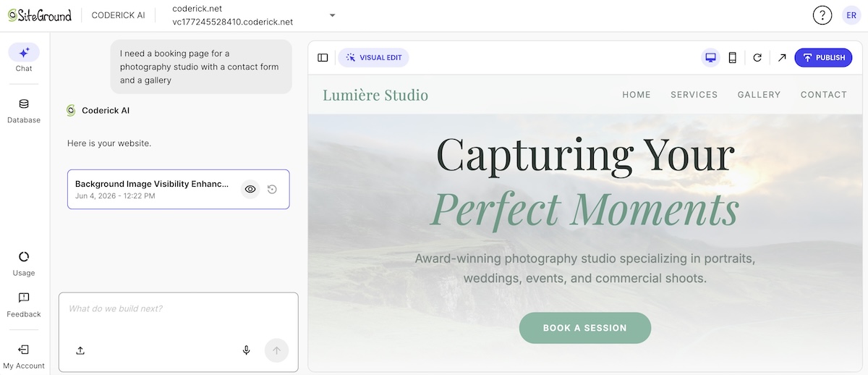Click the upload file icon in chat
Screen dimensions: 868x375
pos(80,350)
